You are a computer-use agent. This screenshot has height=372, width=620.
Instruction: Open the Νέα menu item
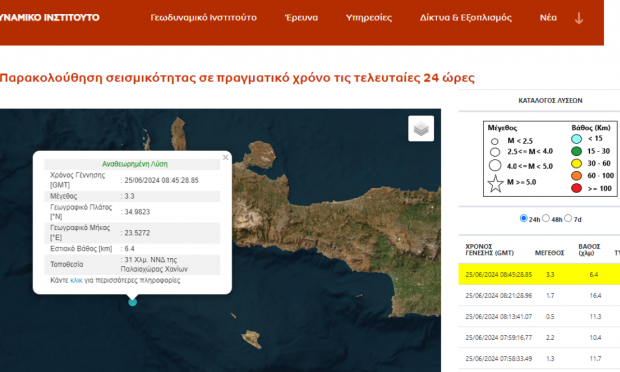(548, 18)
